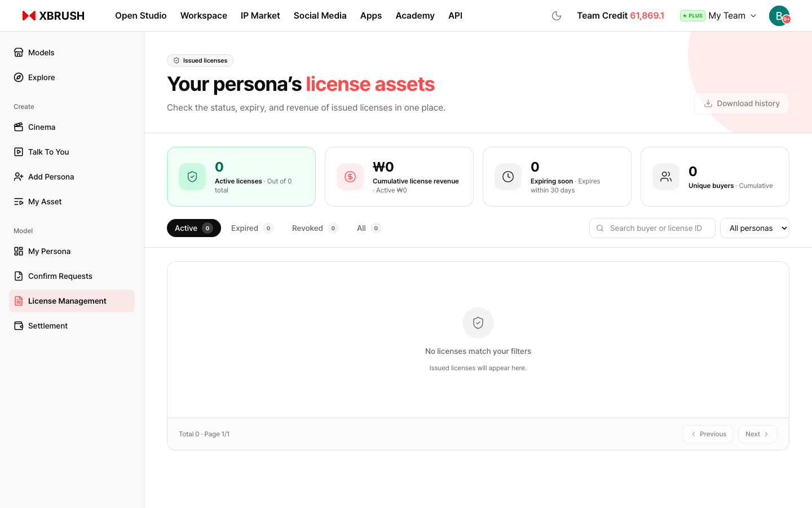Image resolution: width=812 pixels, height=508 pixels.
Task: Open the Open Studio menu
Action: 141,16
